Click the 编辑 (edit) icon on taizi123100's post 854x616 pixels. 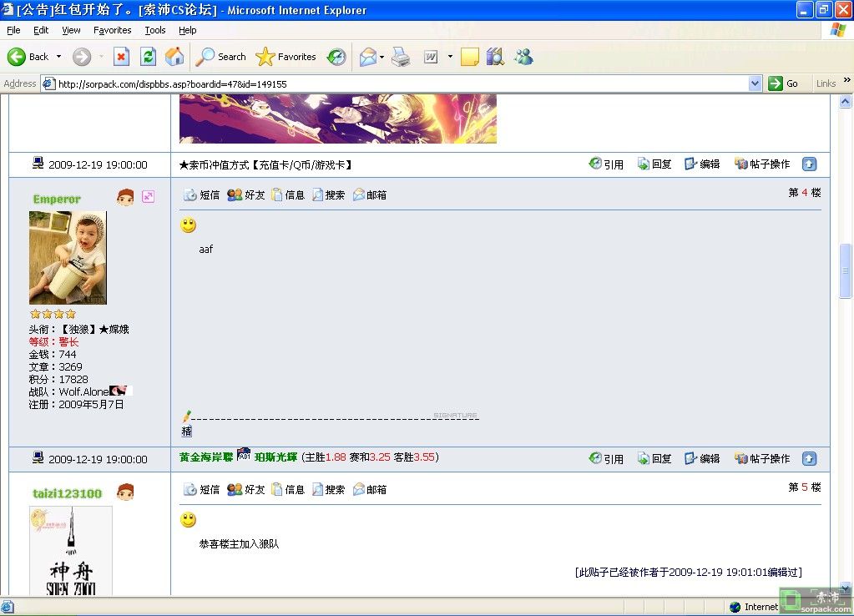click(x=702, y=458)
